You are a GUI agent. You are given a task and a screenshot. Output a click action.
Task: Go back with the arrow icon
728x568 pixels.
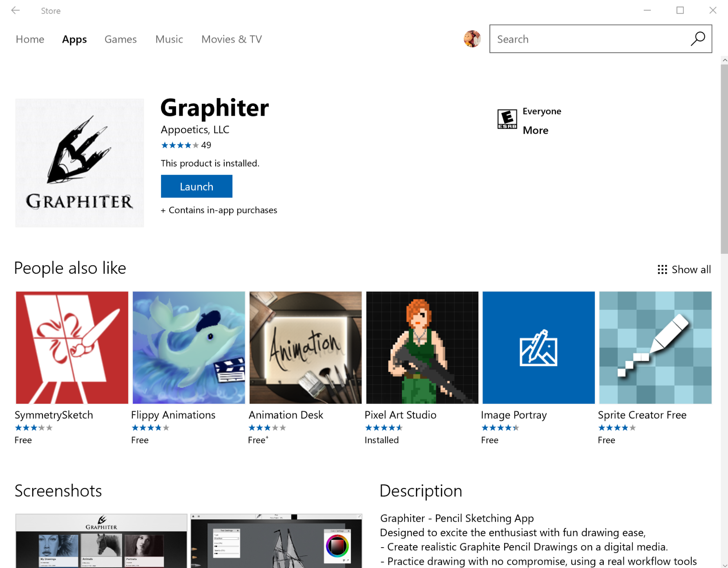pos(16,11)
